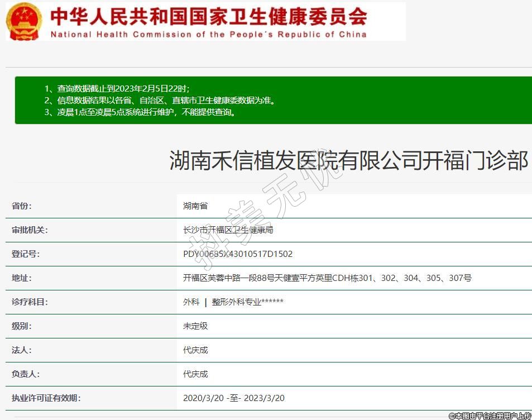Click the 审批机关 row label
Screen dimensions: 532x420
pyautogui.click(x=30, y=230)
